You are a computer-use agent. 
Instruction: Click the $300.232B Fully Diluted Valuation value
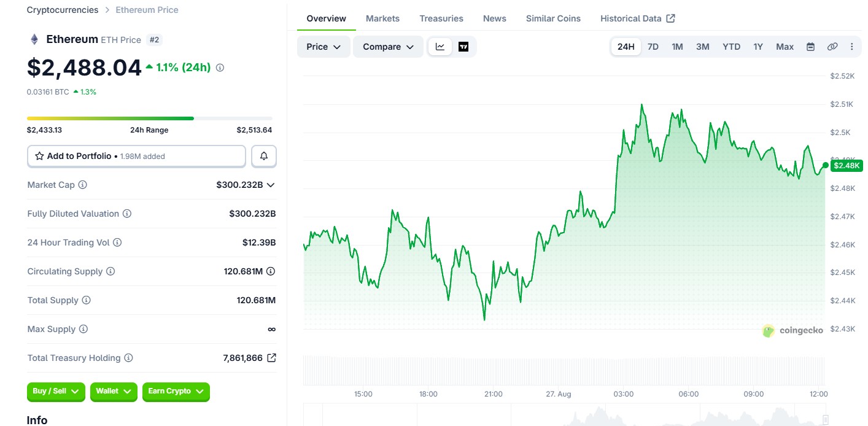[252, 214]
